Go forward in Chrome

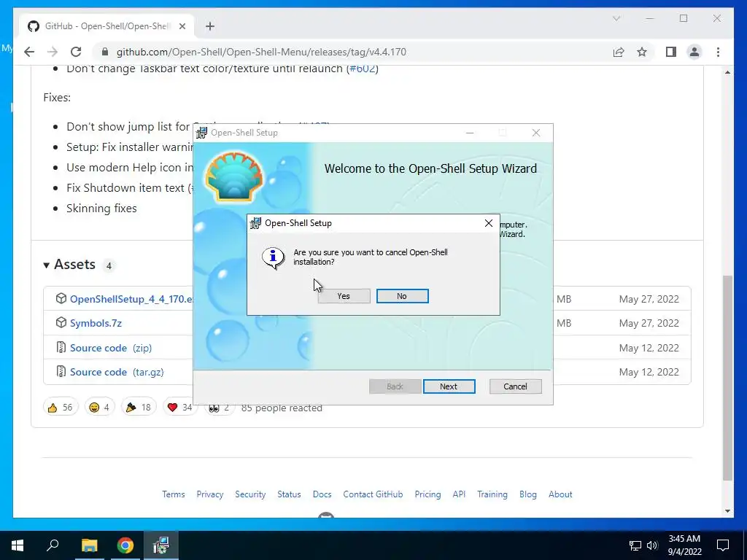tap(53, 52)
